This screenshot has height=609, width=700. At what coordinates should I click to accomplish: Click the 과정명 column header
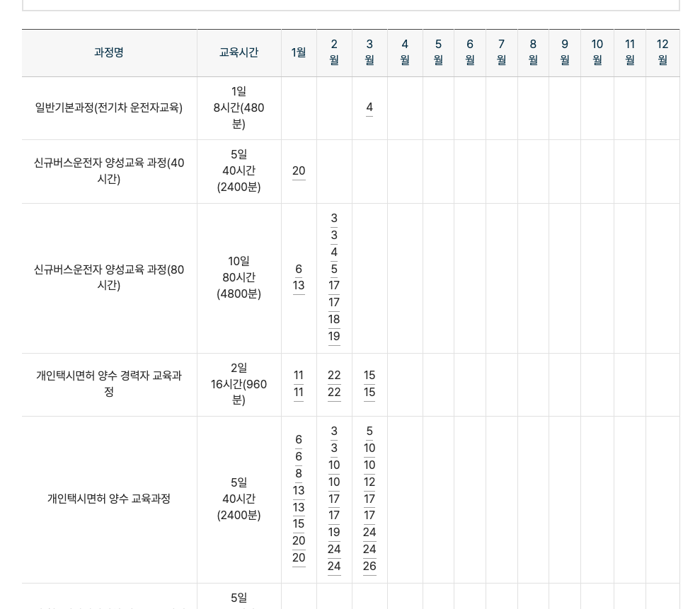[108, 52]
